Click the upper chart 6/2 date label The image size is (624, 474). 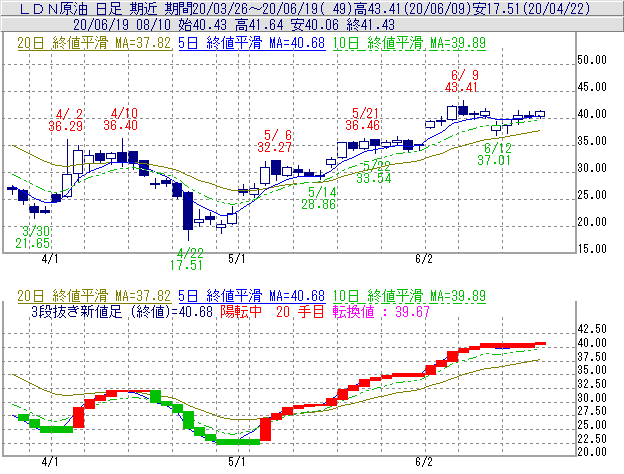tap(424, 259)
